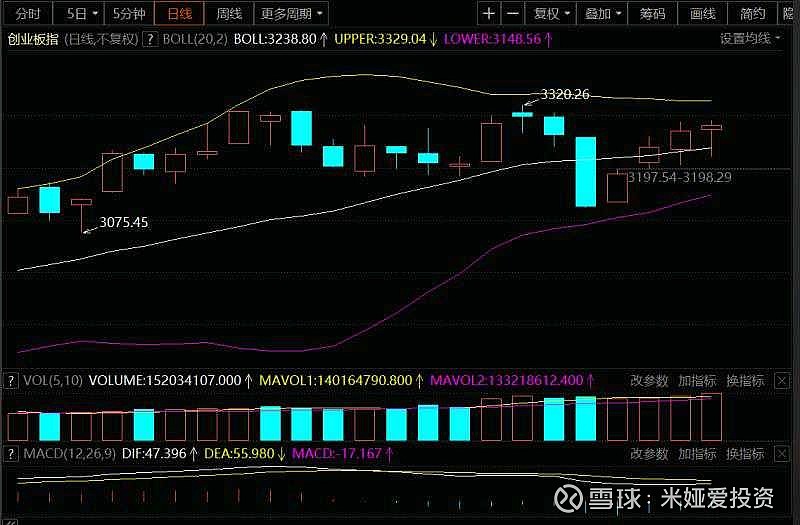The image size is (800, 525).
Task: Select the 日线 daily chart tab
Action: point(179,13)
